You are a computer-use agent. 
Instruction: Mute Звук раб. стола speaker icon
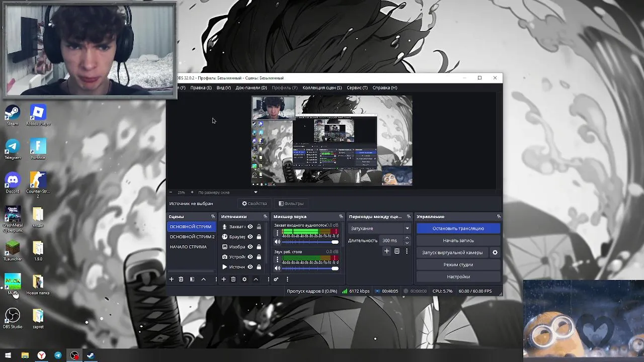(277, 268)
